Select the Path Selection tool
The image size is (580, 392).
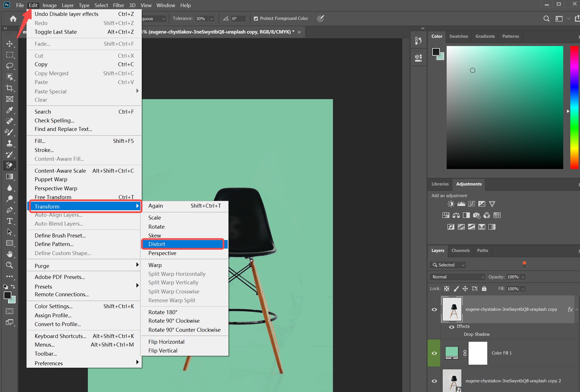[x=10, y=232]
